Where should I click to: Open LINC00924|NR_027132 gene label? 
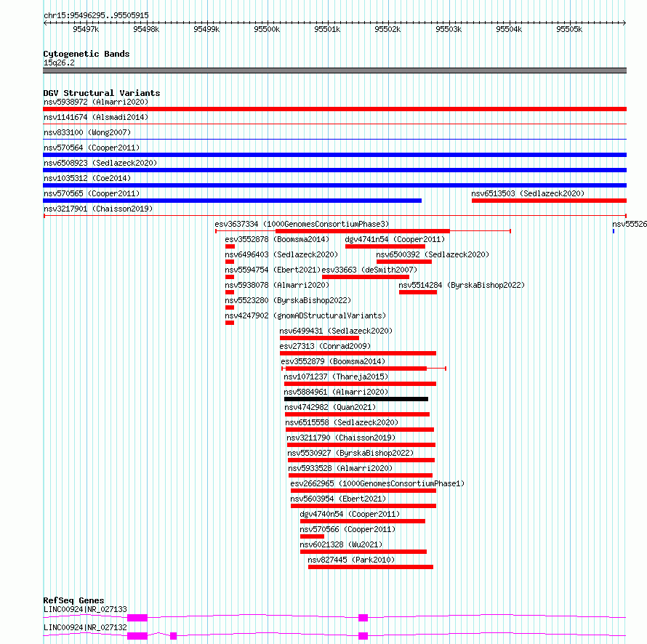pos(85,627)
